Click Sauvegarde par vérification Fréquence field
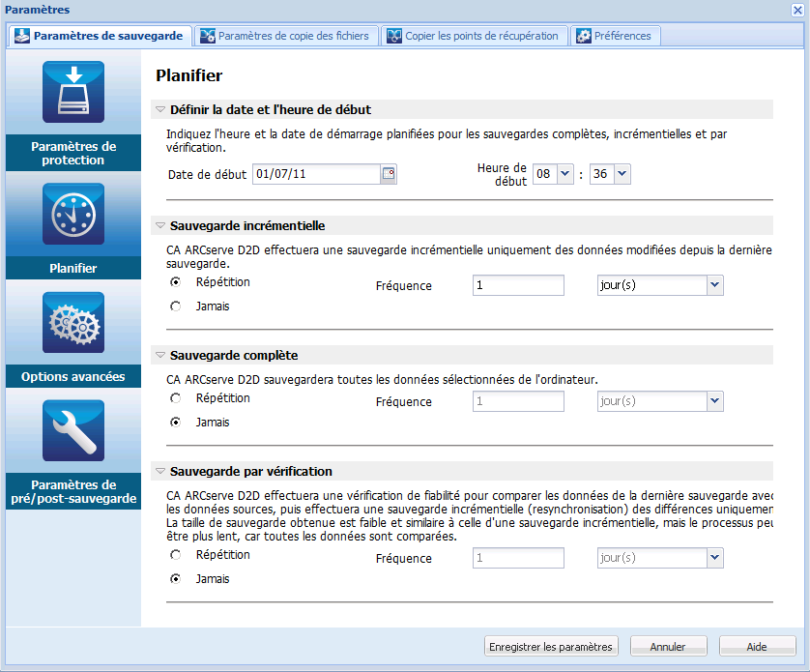This screenshot has height=672, width=810. [518, 558]
